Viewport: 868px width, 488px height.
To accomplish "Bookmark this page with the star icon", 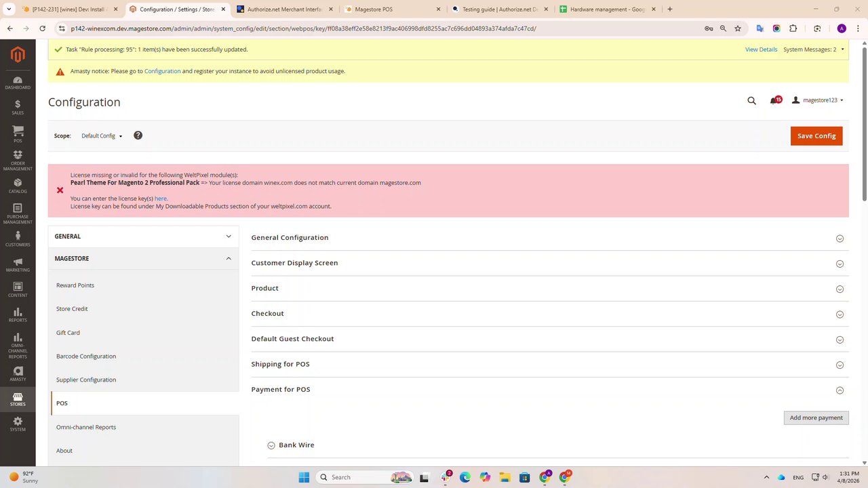I will tap(738, 28).
